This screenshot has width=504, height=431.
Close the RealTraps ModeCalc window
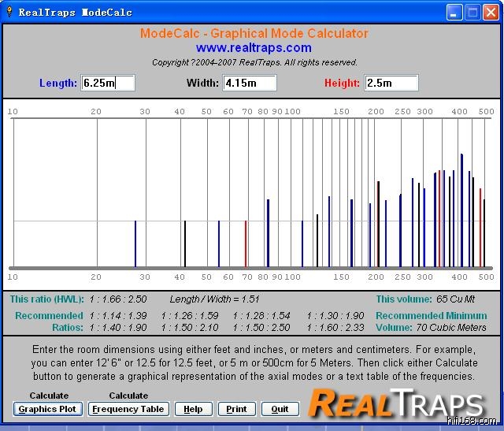click(491, 12)
